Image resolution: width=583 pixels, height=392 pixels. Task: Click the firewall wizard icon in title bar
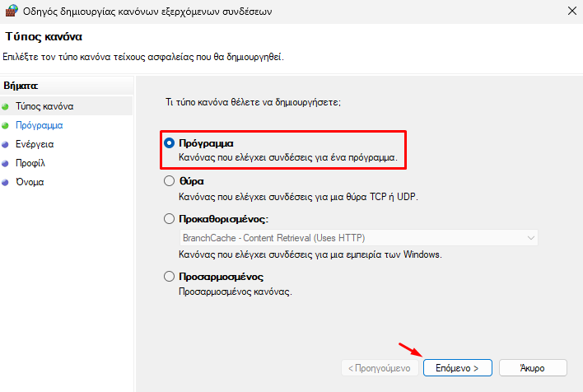pos(12,11)
